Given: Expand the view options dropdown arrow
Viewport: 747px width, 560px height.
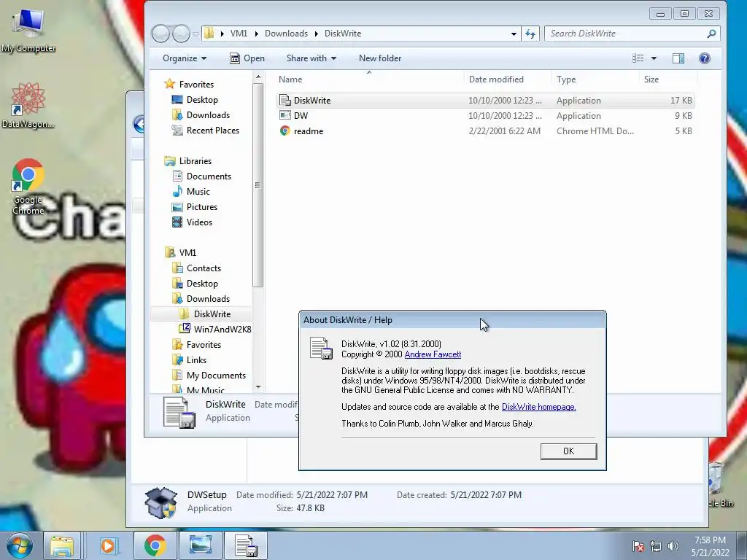Looking at the screenshot, I should pos(654,58).
